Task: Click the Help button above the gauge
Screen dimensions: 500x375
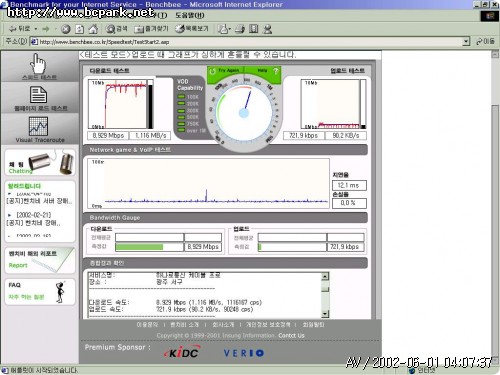Action: (x=265, y=71)
